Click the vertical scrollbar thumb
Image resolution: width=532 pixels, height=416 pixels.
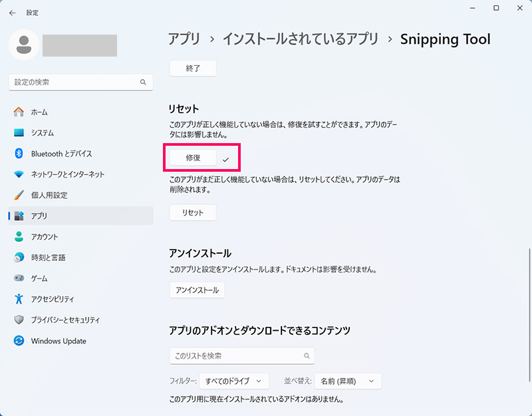pos(529,314)
